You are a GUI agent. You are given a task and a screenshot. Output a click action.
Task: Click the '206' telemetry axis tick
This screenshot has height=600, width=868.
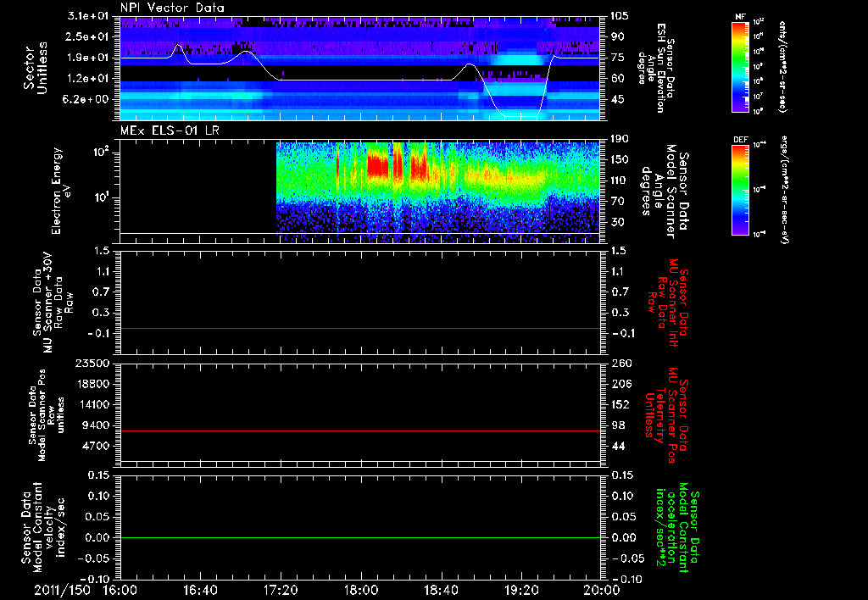click(x=620, y=384)
